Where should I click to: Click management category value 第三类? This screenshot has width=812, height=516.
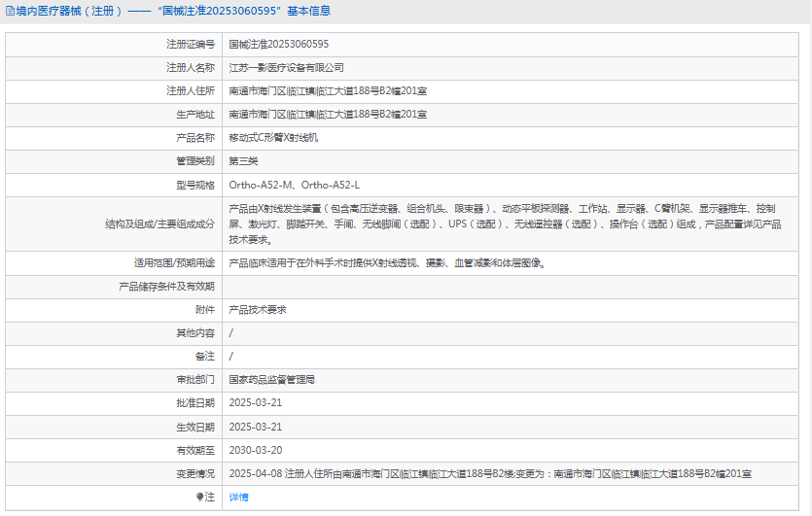(x=243, y=161)
